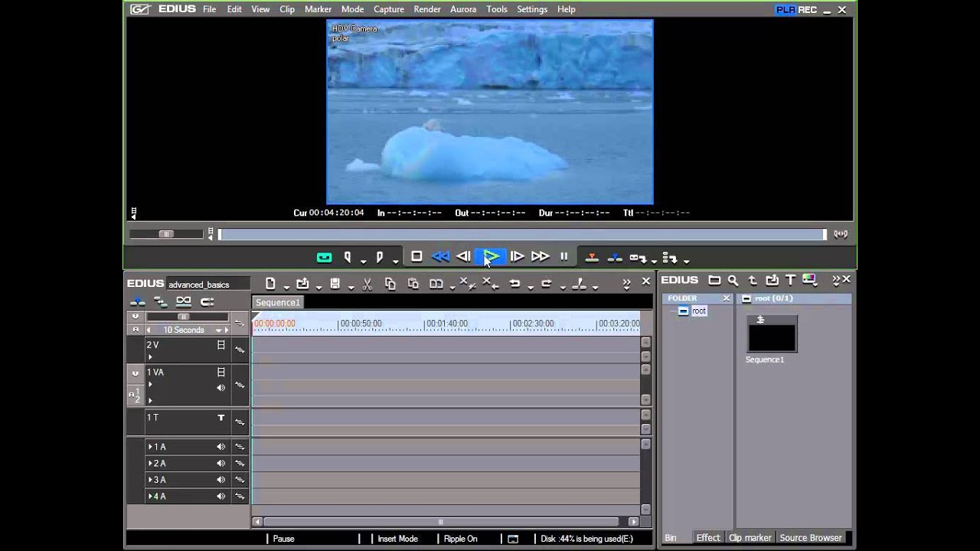
Task: Toggle the green player/recorder switch icon
Action: [x=324, y=257]
